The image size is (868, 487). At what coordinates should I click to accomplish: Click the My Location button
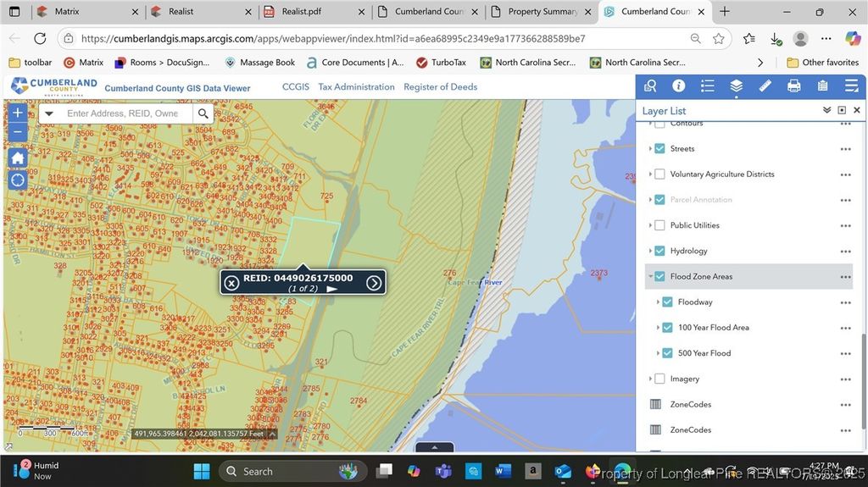click(x=18, y=180)
